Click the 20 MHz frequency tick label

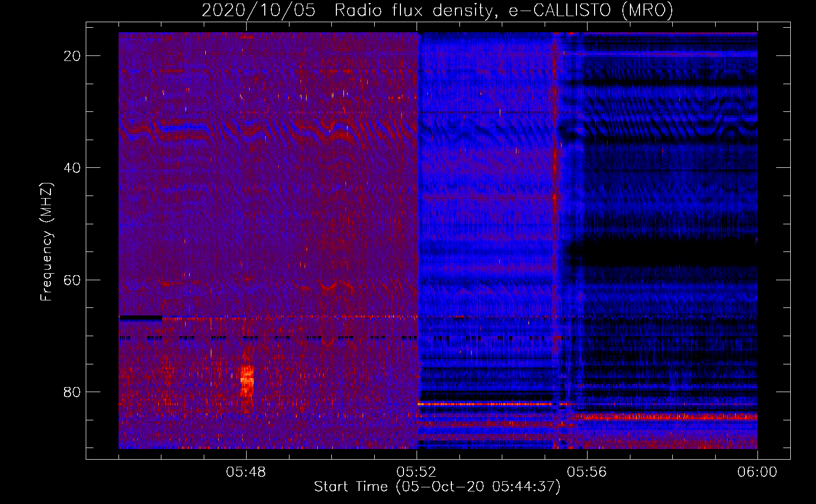(72, 56)
